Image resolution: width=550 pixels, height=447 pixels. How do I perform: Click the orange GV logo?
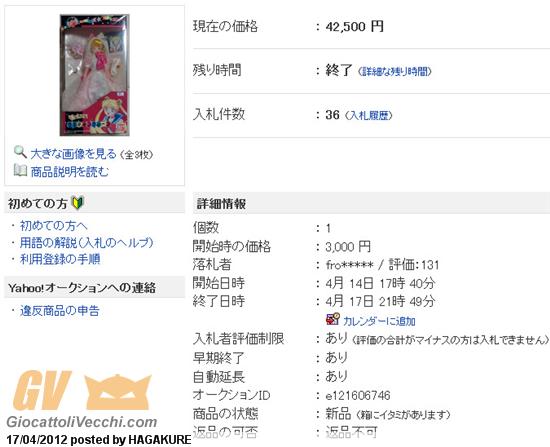coord(41,391)
